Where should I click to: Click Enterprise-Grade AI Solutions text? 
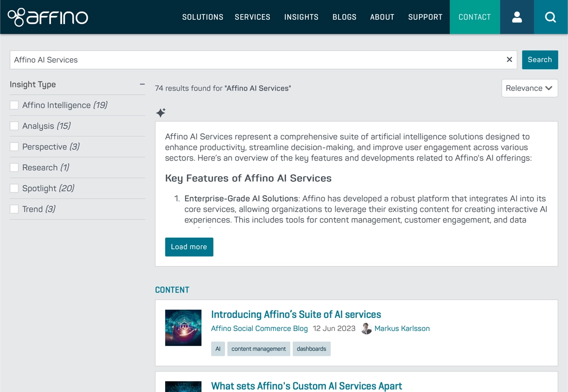(x=241, y=198)
